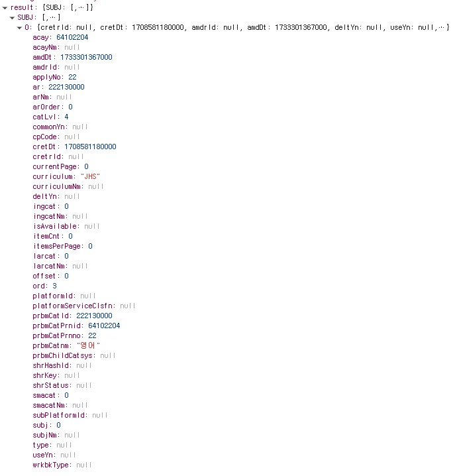Select the cretDt timestamp value
Image resolution: width=457 pixels, height=476 pixels.
pyautogui.click(x=90, y=147)
